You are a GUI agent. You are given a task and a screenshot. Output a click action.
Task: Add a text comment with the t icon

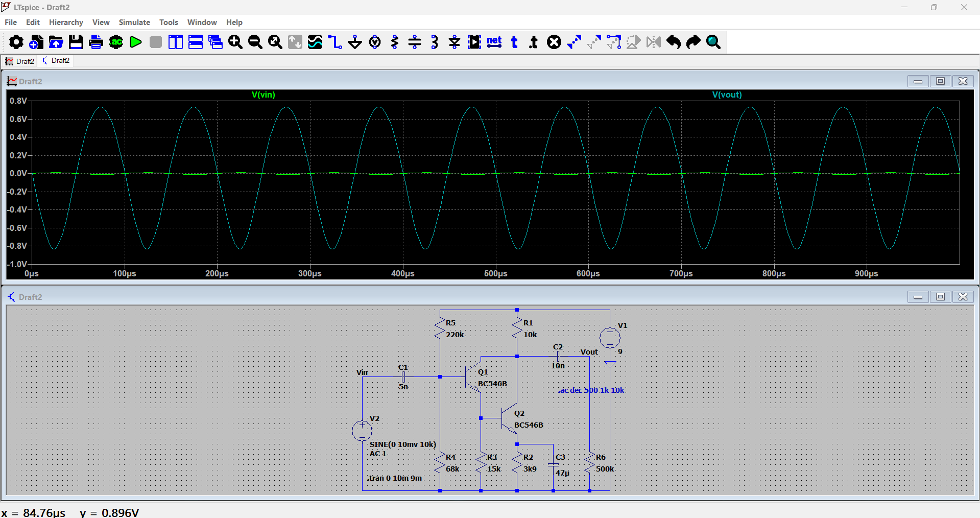coord(514,42)
